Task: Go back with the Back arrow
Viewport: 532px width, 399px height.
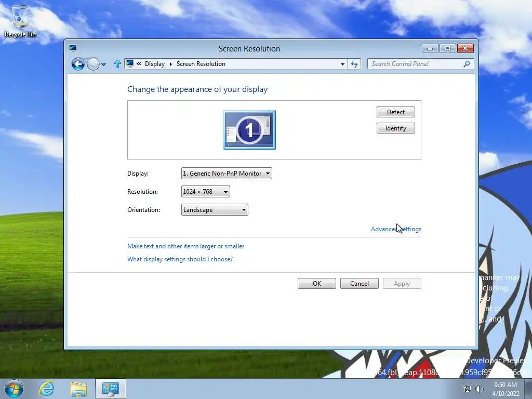Action: 78,64
